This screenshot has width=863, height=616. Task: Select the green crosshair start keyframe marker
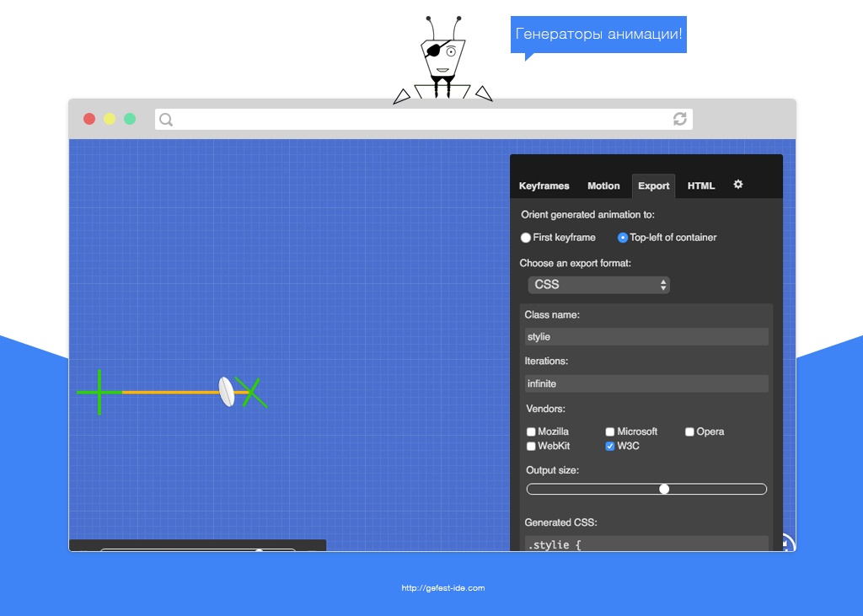coord(99,391)
